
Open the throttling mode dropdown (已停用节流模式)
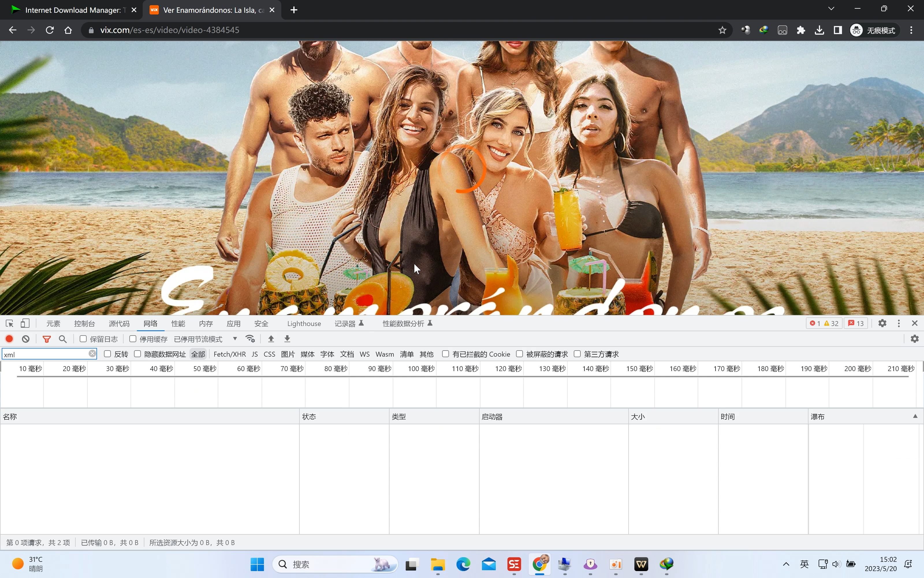click(205, 339)
